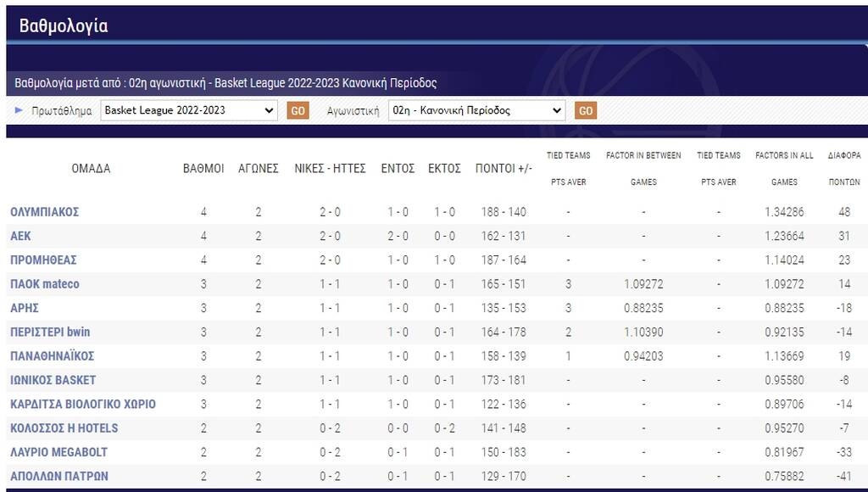Click factor 1.13669 in ΠΑΝΑΘΗΝΑΪΚΟΣ row
Viewport: 868px width, 492px height.
pos(784,356)
